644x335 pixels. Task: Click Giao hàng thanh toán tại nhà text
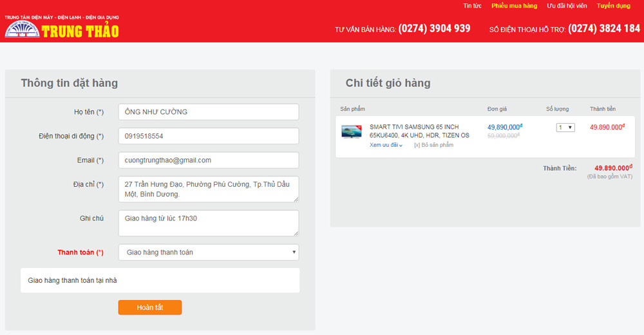tap(72, 280)
